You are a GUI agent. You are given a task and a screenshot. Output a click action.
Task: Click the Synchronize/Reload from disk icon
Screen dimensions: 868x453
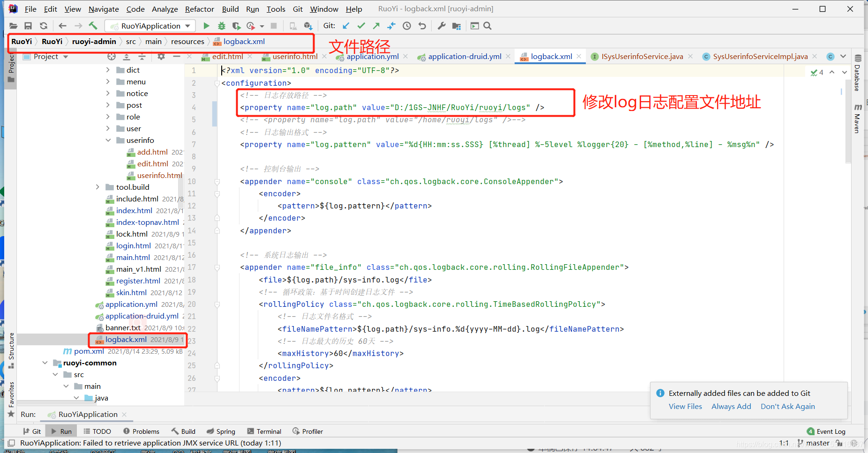[x=44, y=26]
